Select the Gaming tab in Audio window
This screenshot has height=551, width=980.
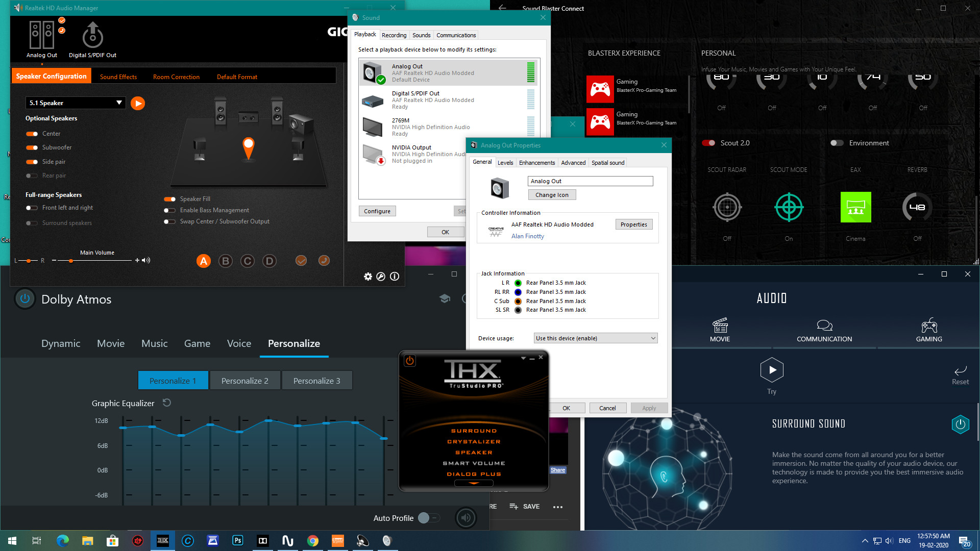pyautogui.click(x=929, y=330)
